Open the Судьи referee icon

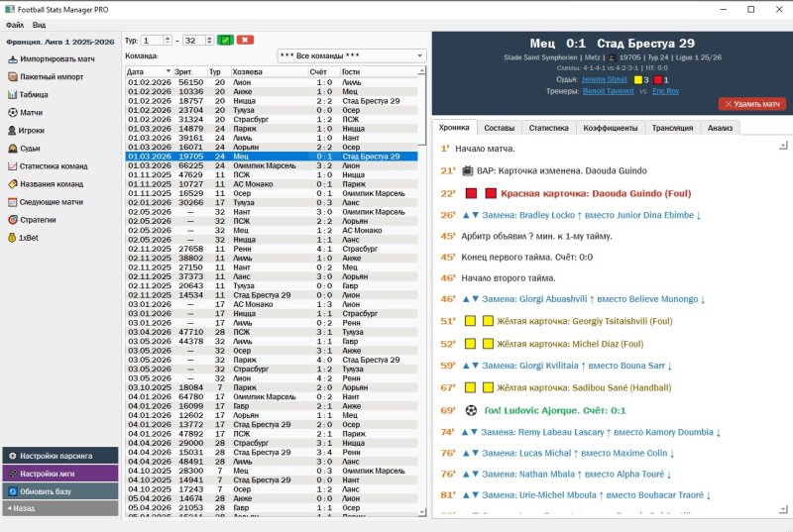pyautogui.click(x=13, y=148)
